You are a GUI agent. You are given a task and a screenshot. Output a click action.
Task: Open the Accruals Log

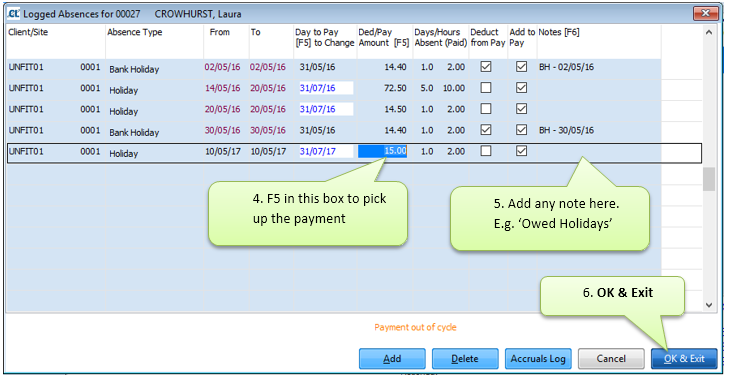click(x=538, y=359)
